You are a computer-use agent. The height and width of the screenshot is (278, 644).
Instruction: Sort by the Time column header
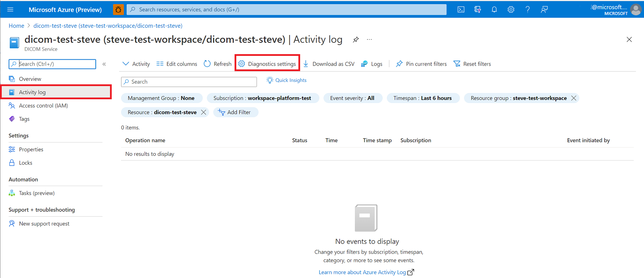(x=331, y=140)
